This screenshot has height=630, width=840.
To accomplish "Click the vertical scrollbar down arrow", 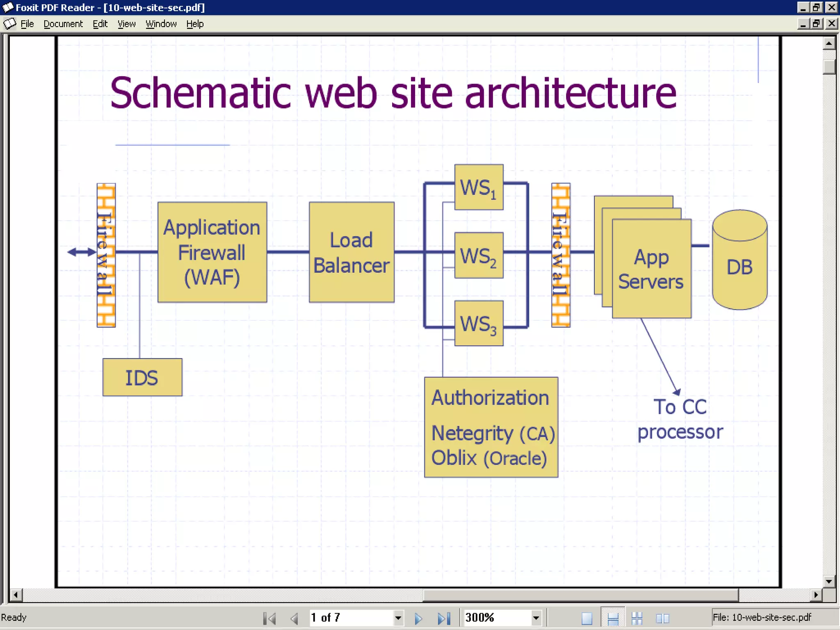I will 829,581.
